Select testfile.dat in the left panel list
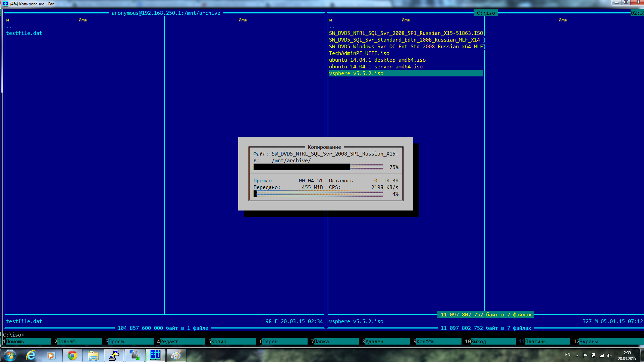The height and width of the screenshot is (362, 644). [24, 33]
